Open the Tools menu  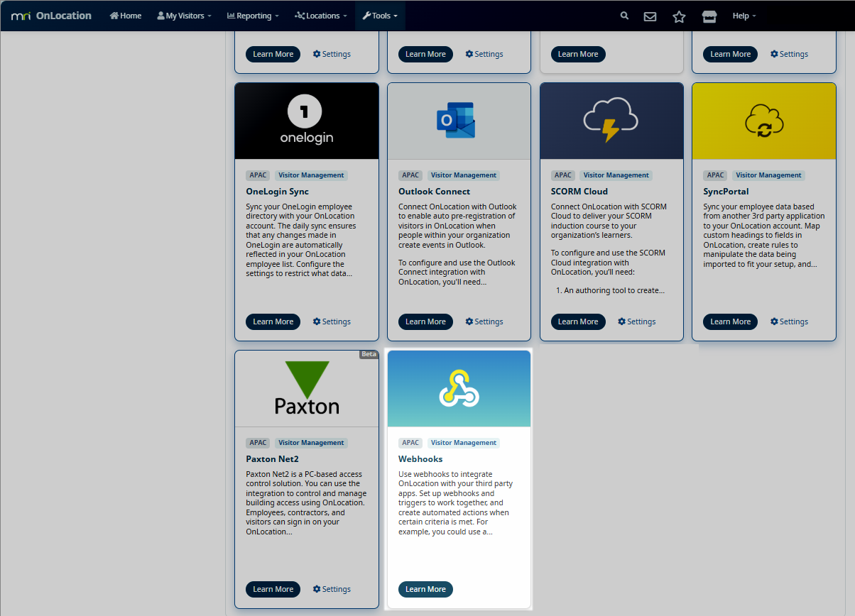380,16
